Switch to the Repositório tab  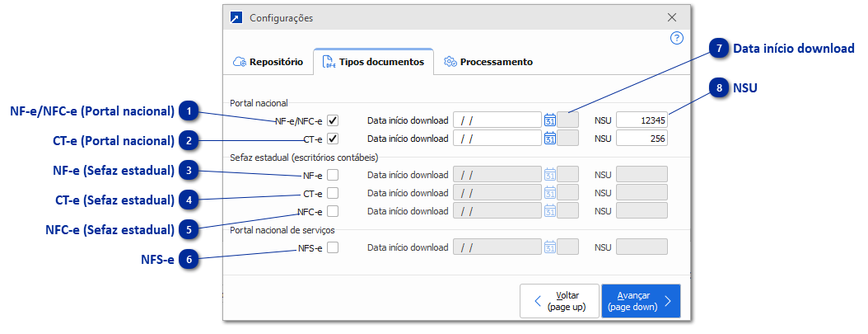[268, 62]
